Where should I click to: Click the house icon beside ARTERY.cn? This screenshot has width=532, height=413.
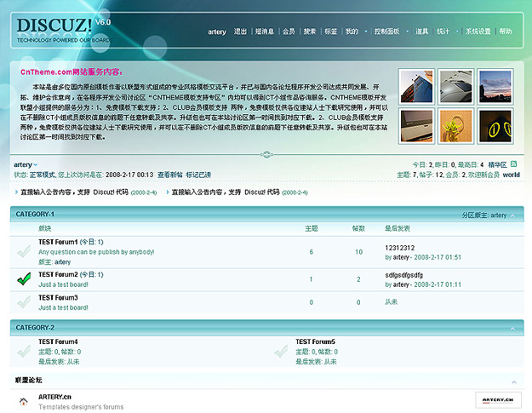coord(24,401)
